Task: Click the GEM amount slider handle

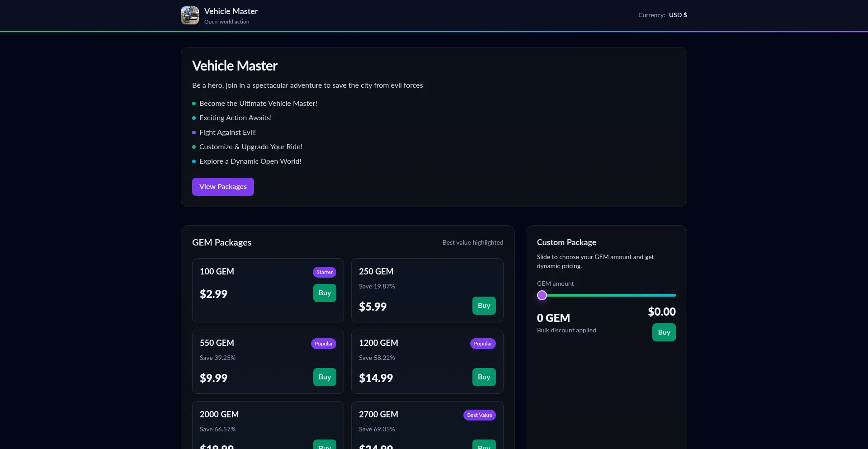Action: tap(542, 295)
